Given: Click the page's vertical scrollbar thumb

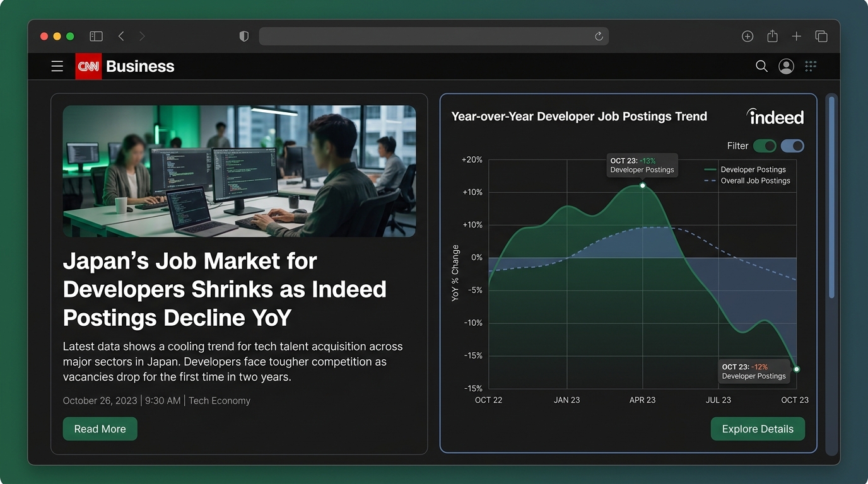Looking at the screenshot, I should coord(831,197).
